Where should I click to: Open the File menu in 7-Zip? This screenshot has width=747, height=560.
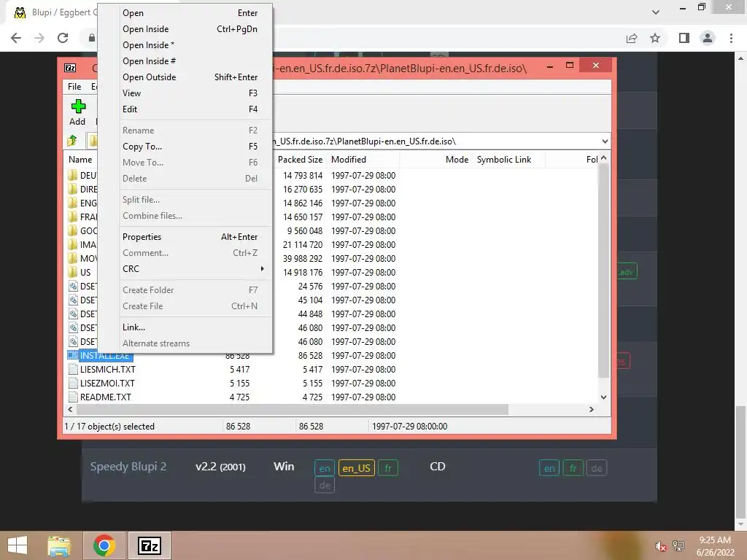(x=74, y=87)
